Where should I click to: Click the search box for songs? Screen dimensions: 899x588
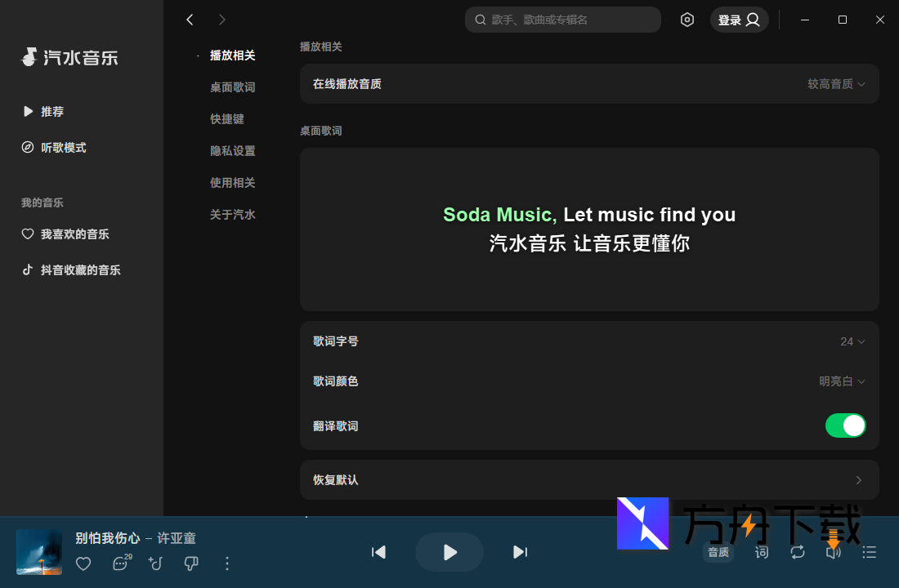[562, 19]
